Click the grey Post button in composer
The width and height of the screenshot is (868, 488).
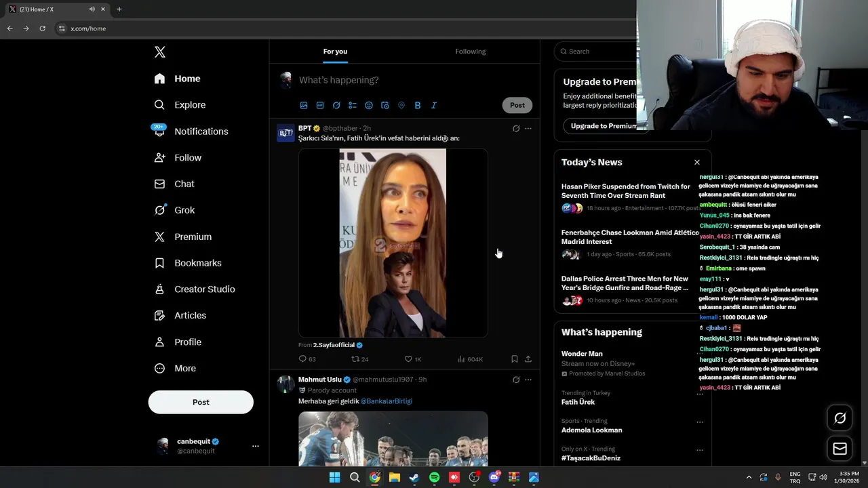point(517,105)
